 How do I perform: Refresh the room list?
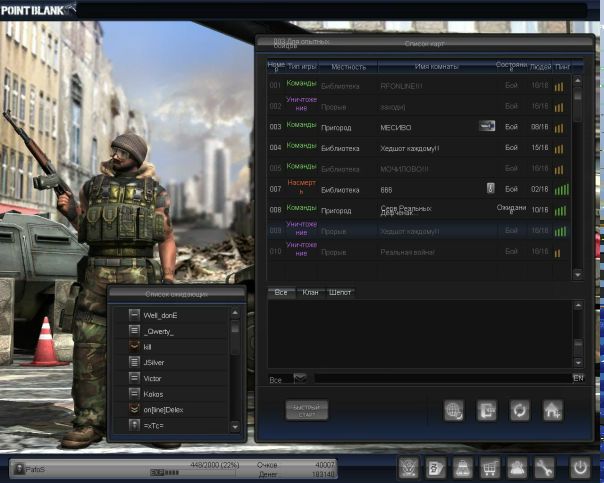point(518,409)
